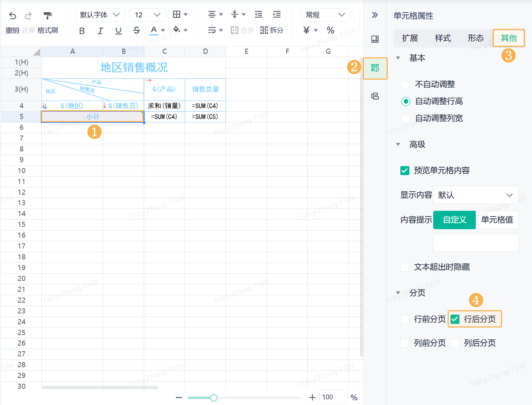Click the zoom in plus icon
The width and height of the screenshot is (532, 405).
[x=312, y=397]
